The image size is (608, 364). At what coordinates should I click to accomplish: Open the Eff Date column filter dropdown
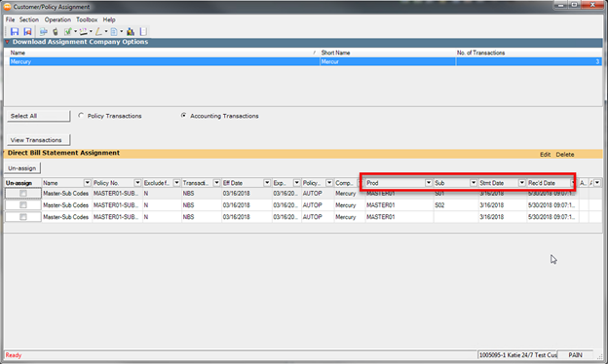coord(267,183)
